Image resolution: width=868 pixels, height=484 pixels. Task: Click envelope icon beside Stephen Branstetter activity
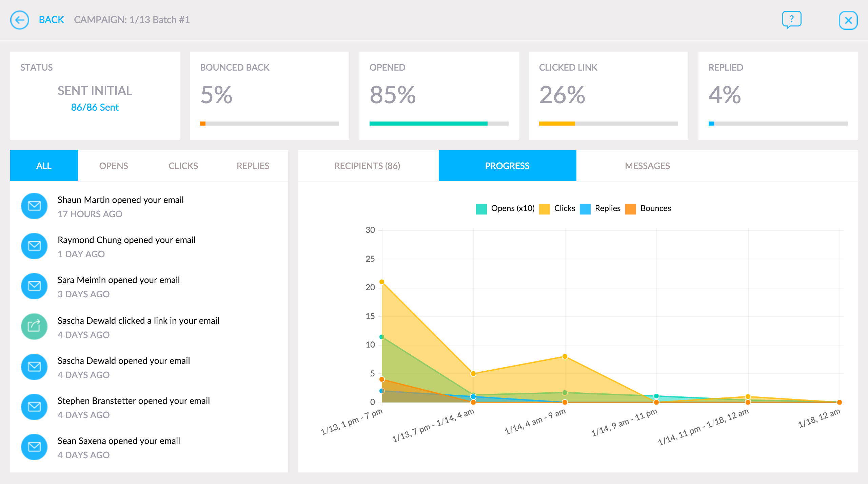34,407
